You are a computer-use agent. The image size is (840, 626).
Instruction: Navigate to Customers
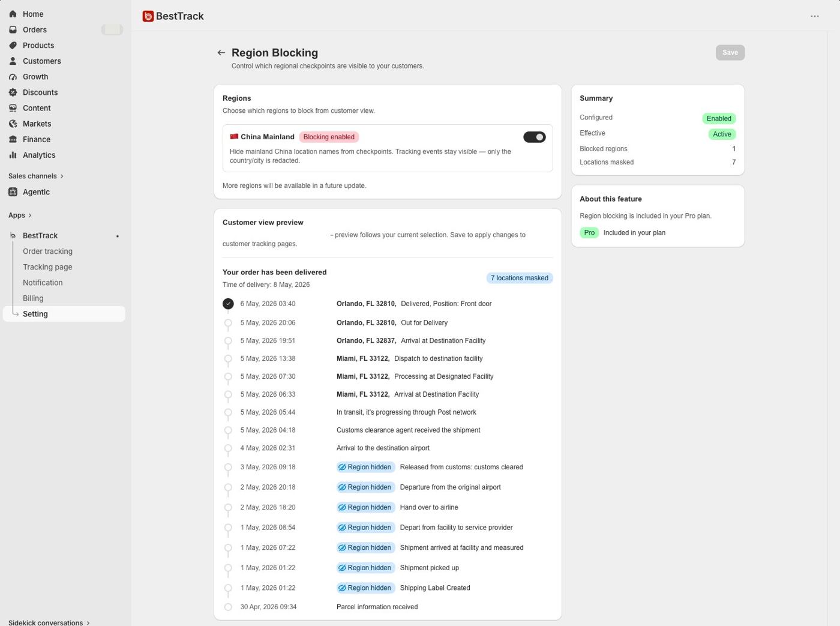click(64, 61)
